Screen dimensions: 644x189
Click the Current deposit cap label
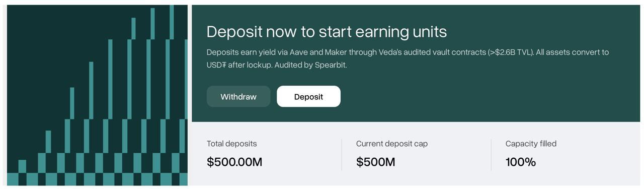click(392, 144)
